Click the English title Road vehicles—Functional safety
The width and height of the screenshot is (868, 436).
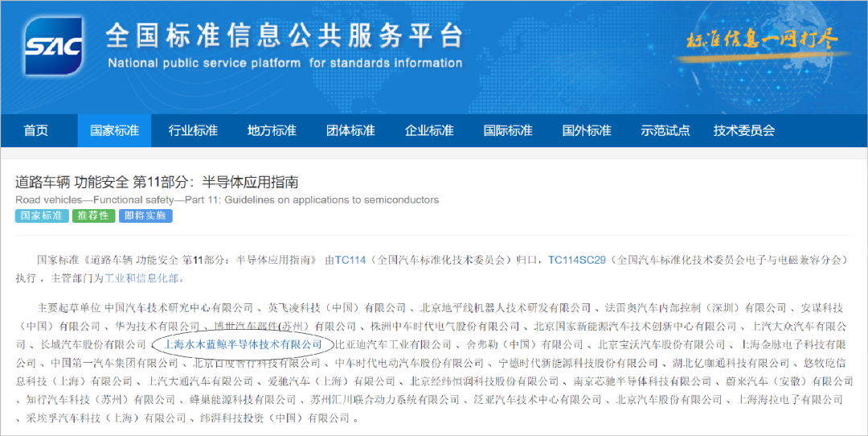coord(227,199)
